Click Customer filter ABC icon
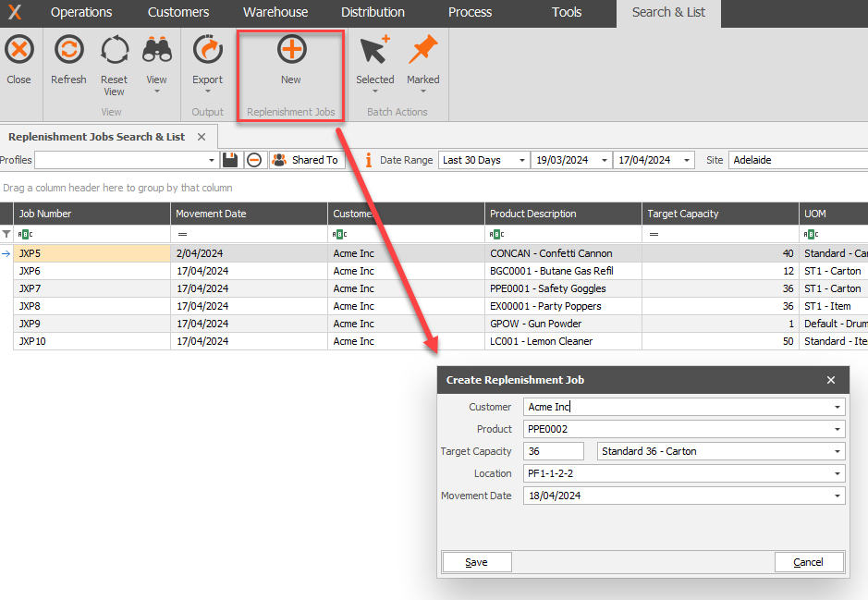 [x=340, y=234]
